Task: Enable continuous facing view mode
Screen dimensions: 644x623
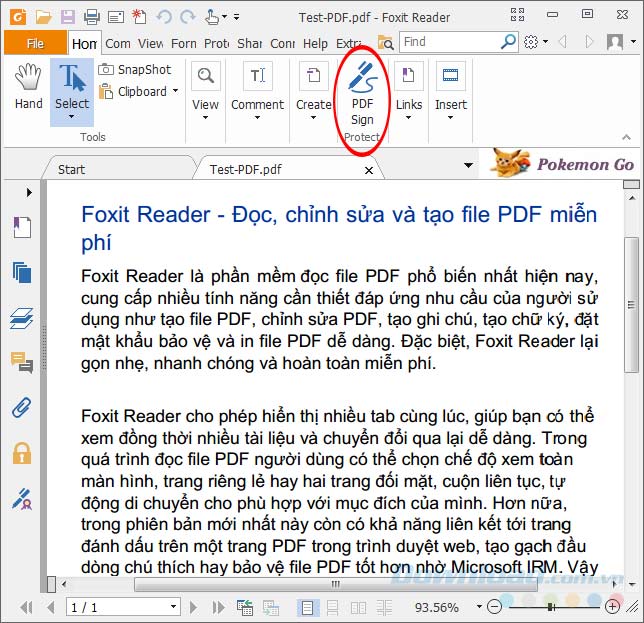Action: click(384, 607)
